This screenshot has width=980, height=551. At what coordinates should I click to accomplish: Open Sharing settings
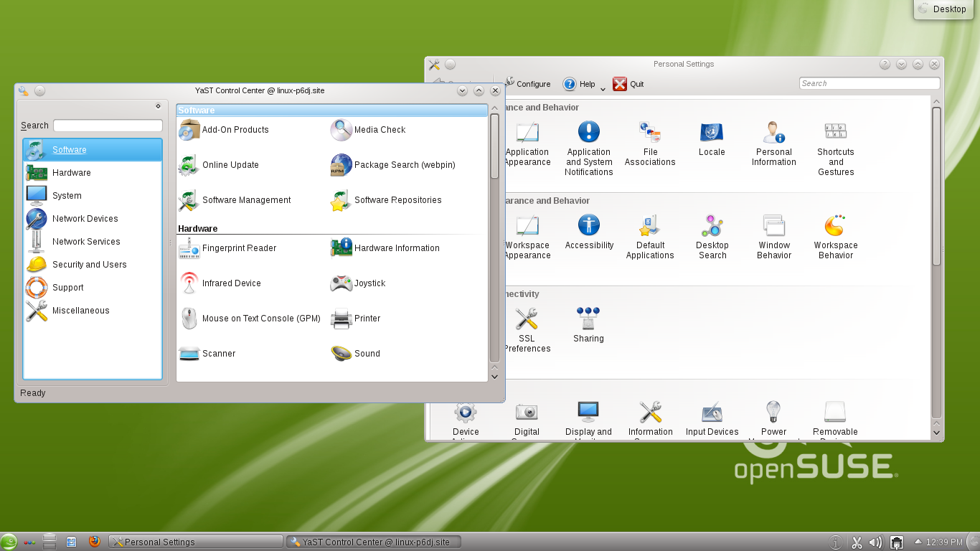tap(588, 325)
